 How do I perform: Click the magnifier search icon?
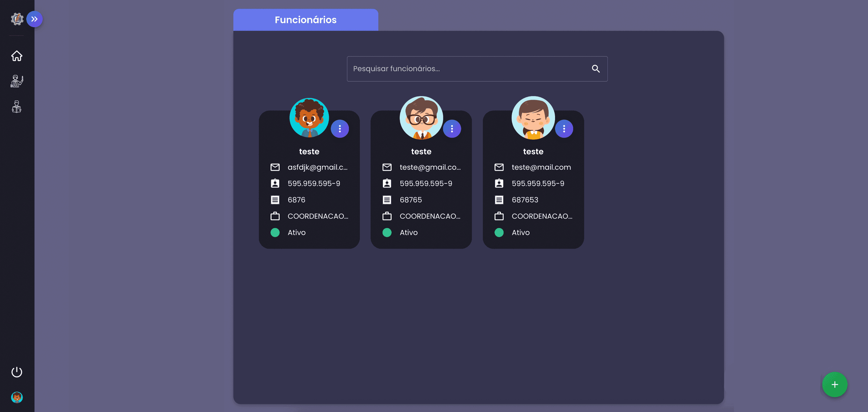pyautogui.click(x=595, y=69)
